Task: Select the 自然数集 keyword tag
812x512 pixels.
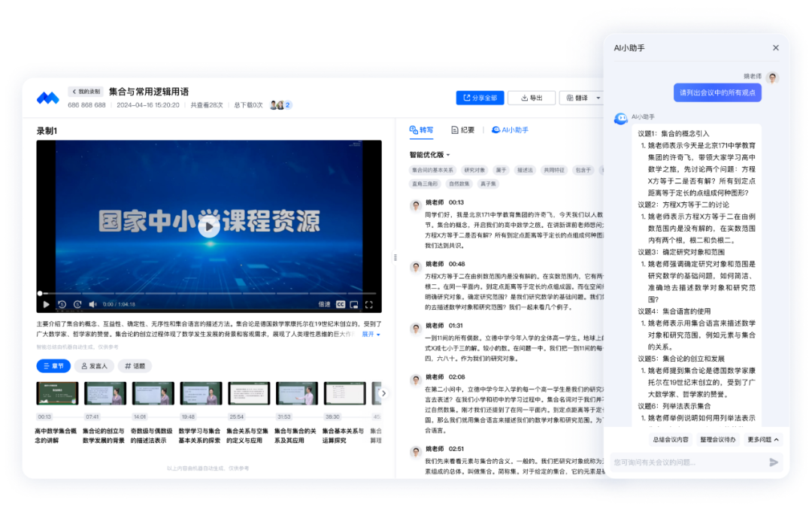Action: pyautogui.click(x=459, y=183)
